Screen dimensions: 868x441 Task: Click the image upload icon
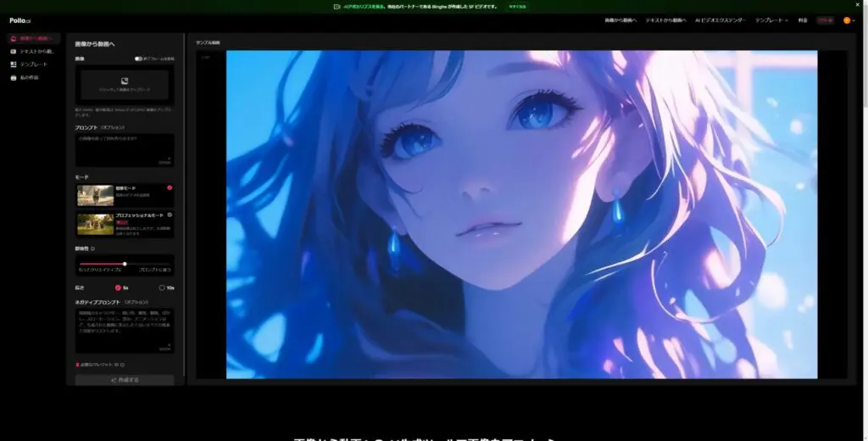[x=125, y=81]
